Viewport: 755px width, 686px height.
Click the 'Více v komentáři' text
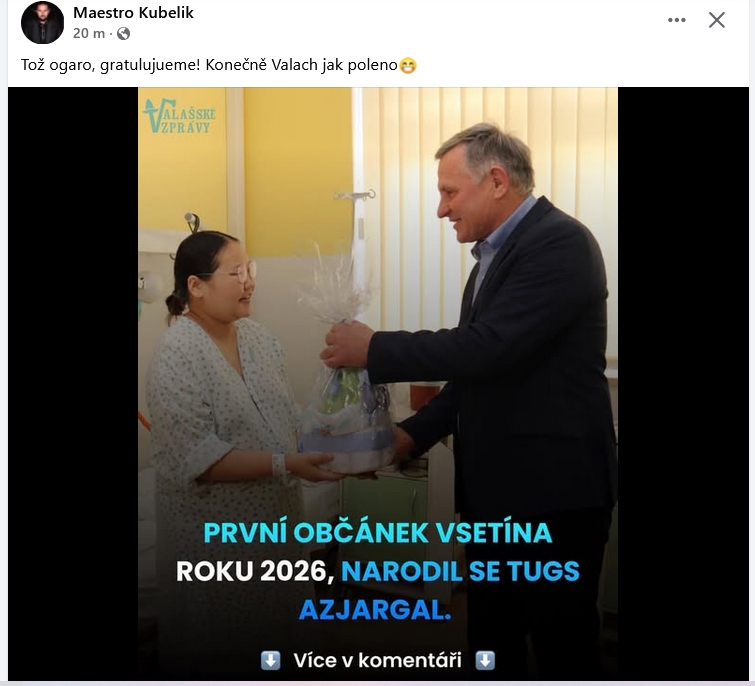(x=378, y=660)
